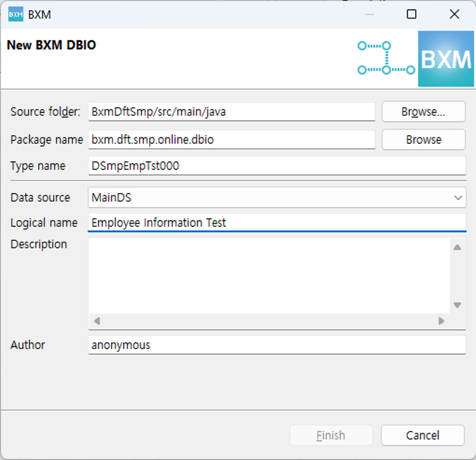Image resolution: width=476 pixels, height=460 pixels.
Task: Focus the Package name input field
Action: 232,140
